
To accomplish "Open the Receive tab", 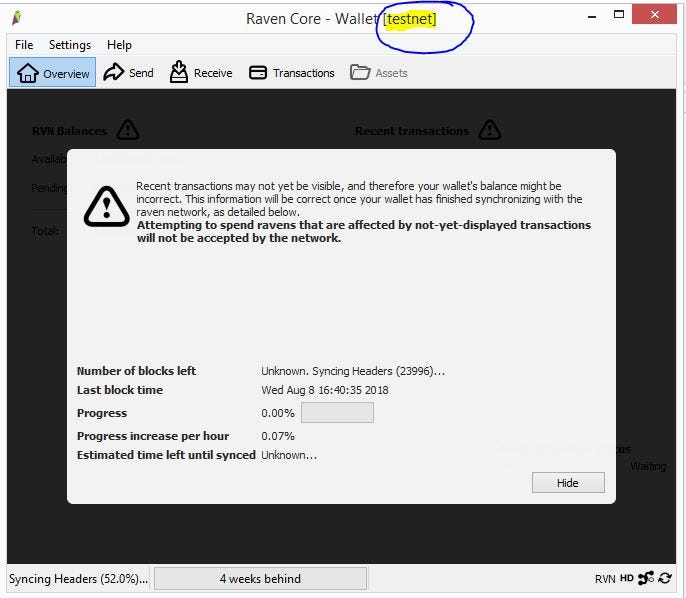I will 201,73.
